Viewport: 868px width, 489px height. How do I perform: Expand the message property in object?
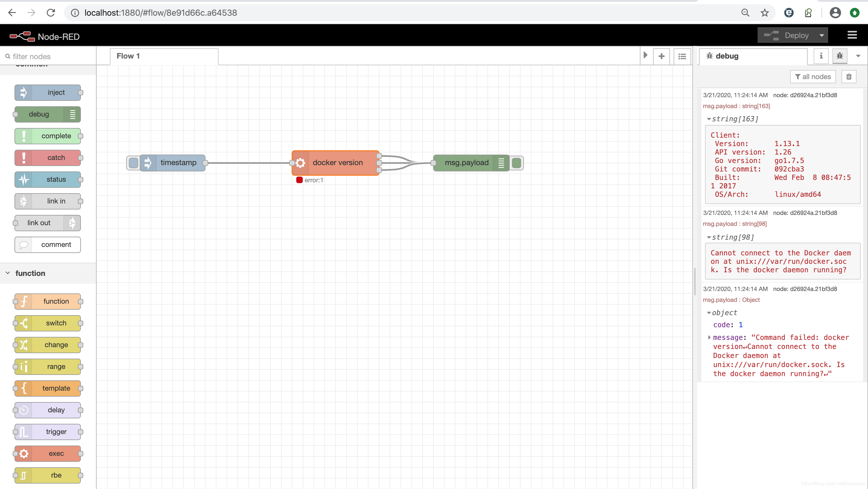(x=709, y=337)
